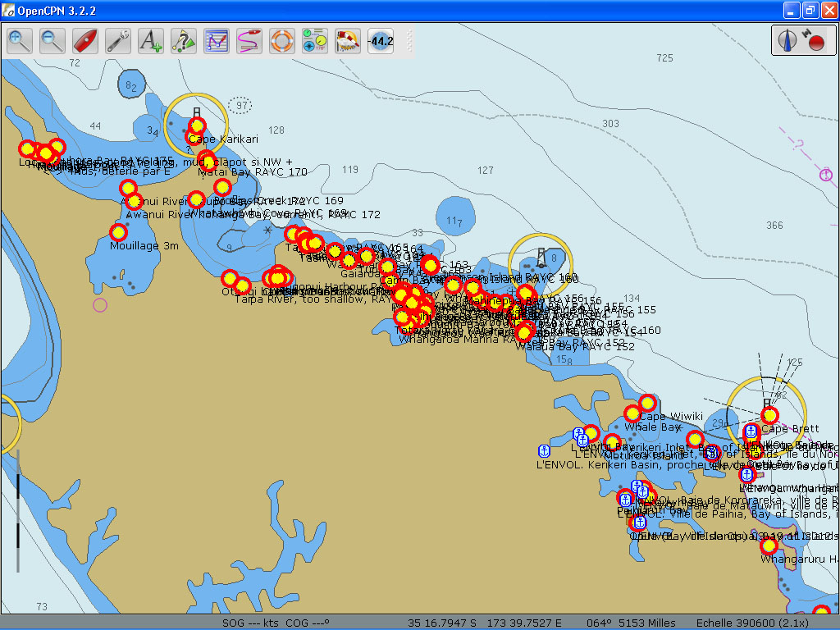
Task: Click the Cape Karikari label
Action: (x=223, y=139)
